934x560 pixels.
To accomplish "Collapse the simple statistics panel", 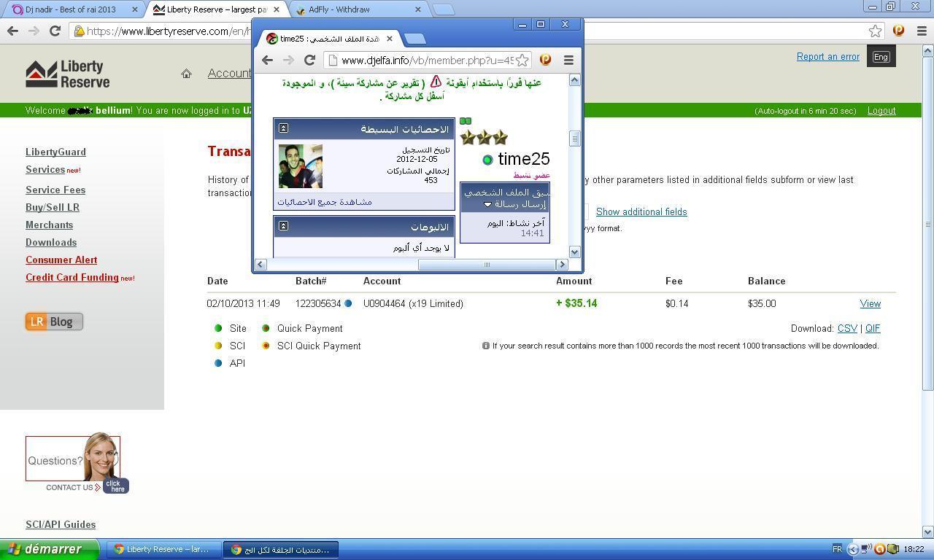I will [283, 128].
